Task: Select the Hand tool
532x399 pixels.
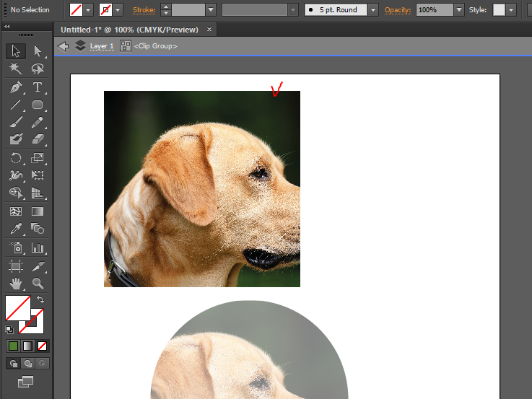Action: (x=16, y=283)
